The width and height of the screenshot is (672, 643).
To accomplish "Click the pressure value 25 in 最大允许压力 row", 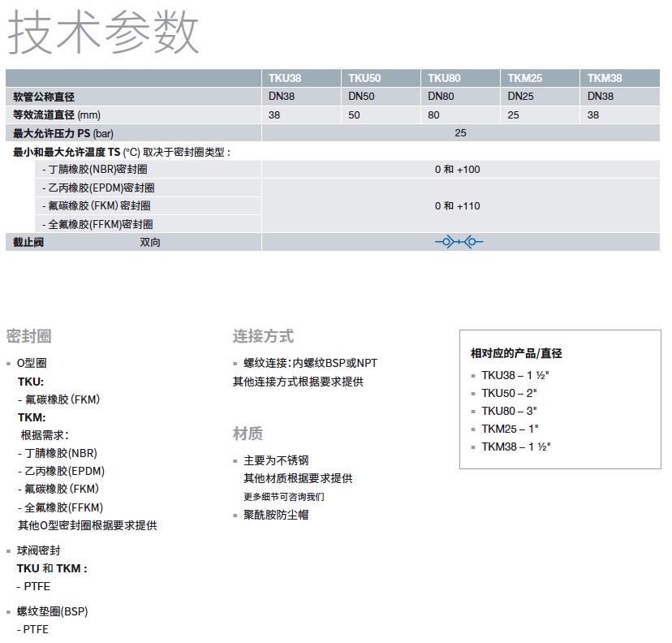I will point(460,133).
